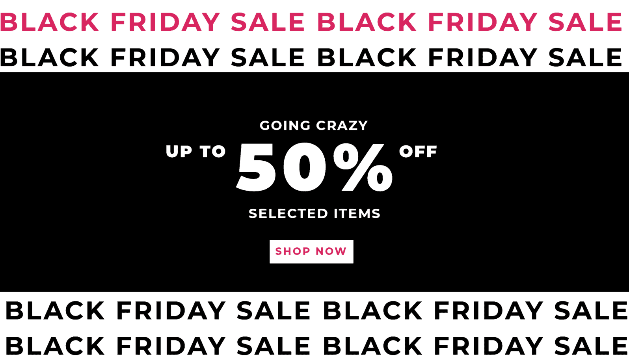Viewport: 629px width, 364px height.
Task: Click right black BLACK FRIDAY SALE under pink row
Action: pyautogui.click(x=470, y=58)
